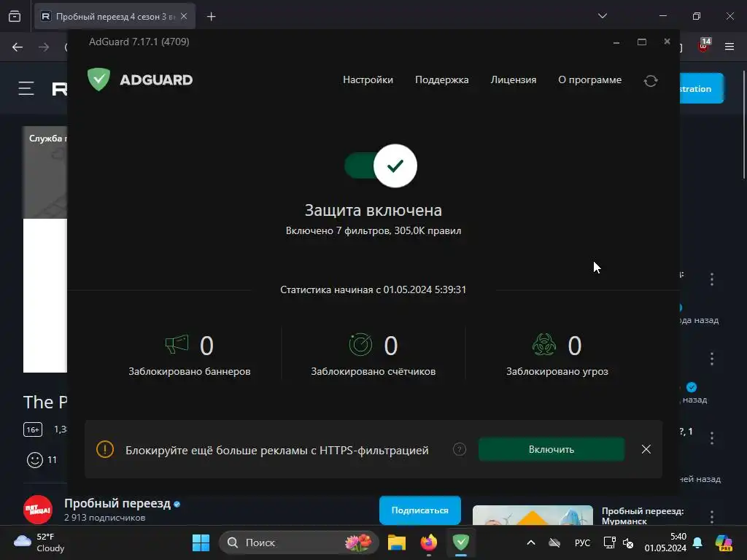The image size is (747, 560).
Task: Open the browser workspaces icon
Action: [15, 17]
